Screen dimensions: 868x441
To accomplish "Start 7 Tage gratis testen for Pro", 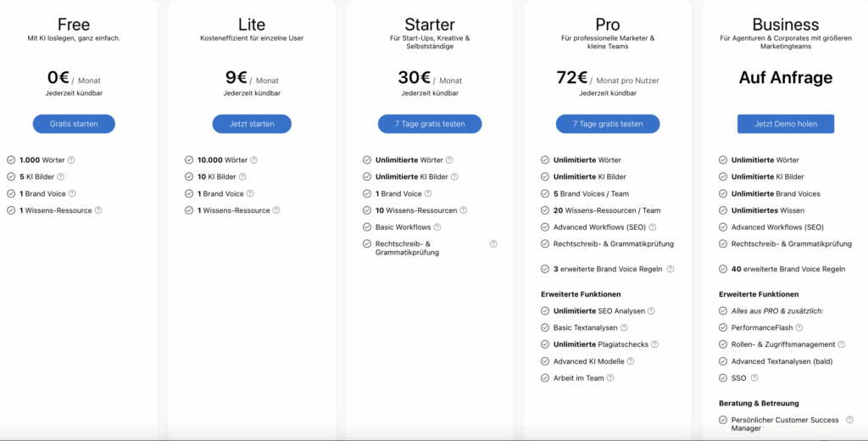I will pos(608,124).
